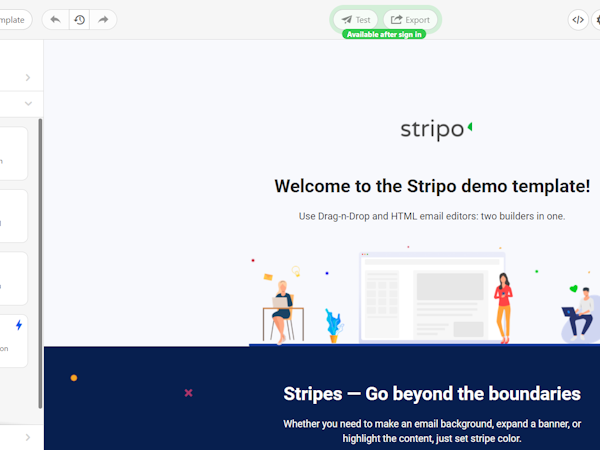This screenshot has width=600, height=450.
Task: Click the workspace illustration banner image
Action: click(x=424, y=295)
